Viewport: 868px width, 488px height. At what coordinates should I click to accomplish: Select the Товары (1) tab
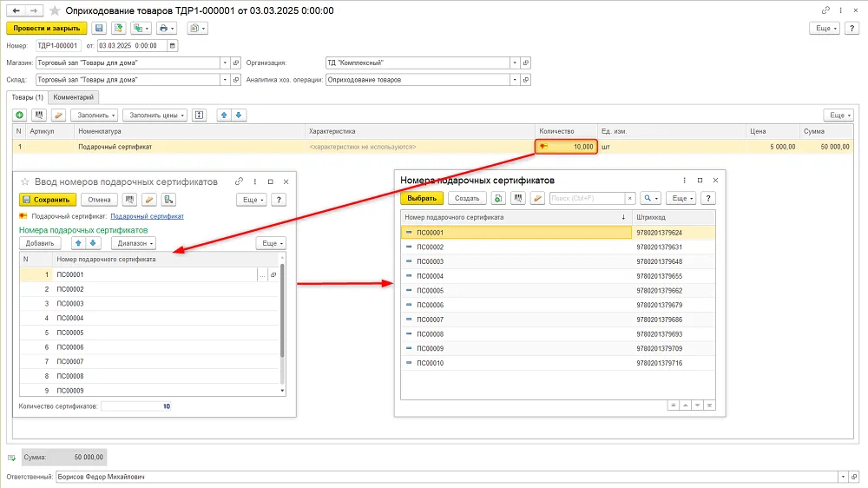click(x=28, y=97)
